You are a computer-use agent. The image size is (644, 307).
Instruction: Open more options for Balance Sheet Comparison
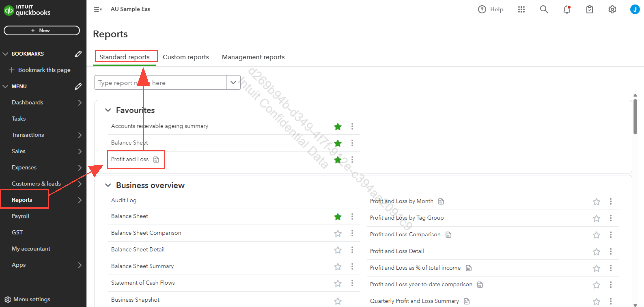pyautogui.click(x=352, y=233)
